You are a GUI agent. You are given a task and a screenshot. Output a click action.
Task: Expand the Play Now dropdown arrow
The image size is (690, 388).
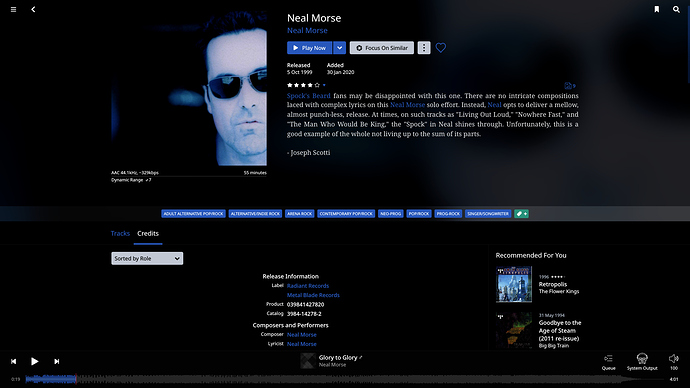point(339,48)
